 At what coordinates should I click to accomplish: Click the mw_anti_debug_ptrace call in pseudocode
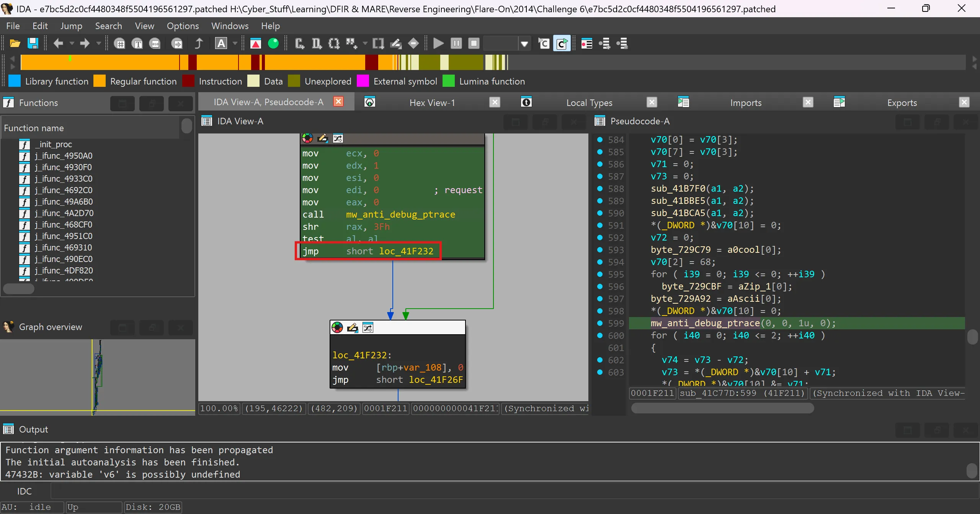[705, 323]
